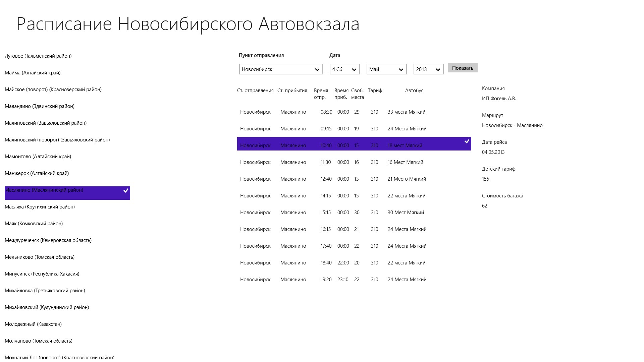Select the 09:15 trip with 19 seats

[x=354, y=129]
